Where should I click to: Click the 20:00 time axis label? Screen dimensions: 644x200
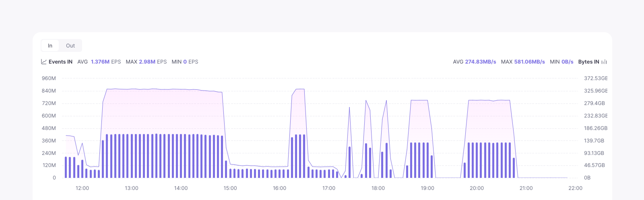point(477,188)
